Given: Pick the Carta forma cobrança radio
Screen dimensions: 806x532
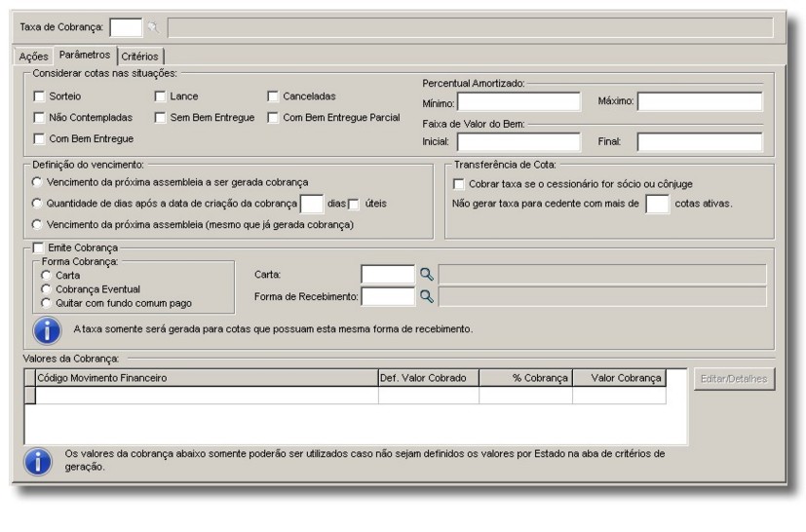Looking at the screenshot, I should coord(46,276).
